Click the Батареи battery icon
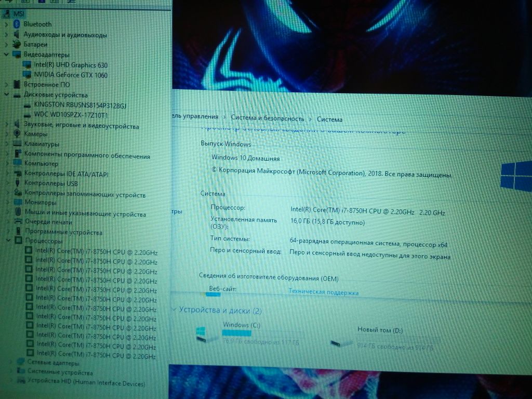Image resolution: width=532 pixels, height=399 pixels. click(x=16, y=44)
